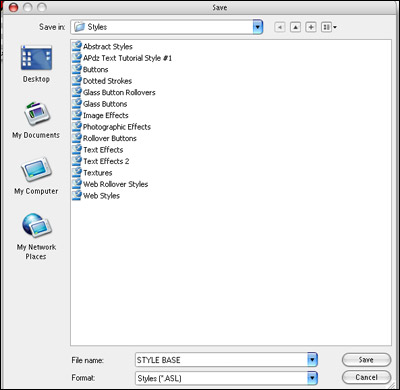The width and height of the screenshot is (400, 390).
Task: Click the Image Effects file icon
Action: point(77,115)
